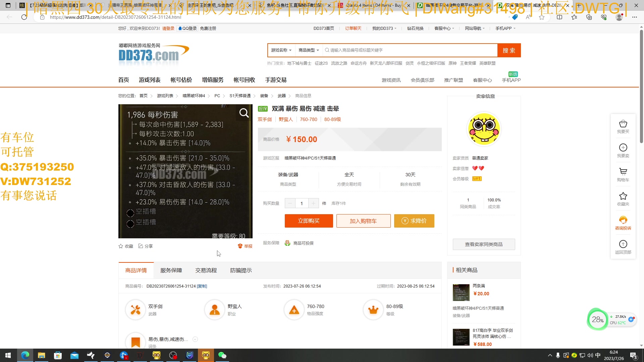Expand the 网站导航 dropdown menu
This screenshot has height=362, width=644.
pos(475,28)
